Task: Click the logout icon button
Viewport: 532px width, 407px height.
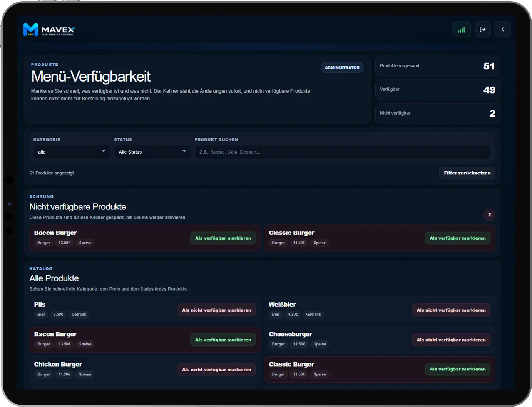Action: [483, 29]
